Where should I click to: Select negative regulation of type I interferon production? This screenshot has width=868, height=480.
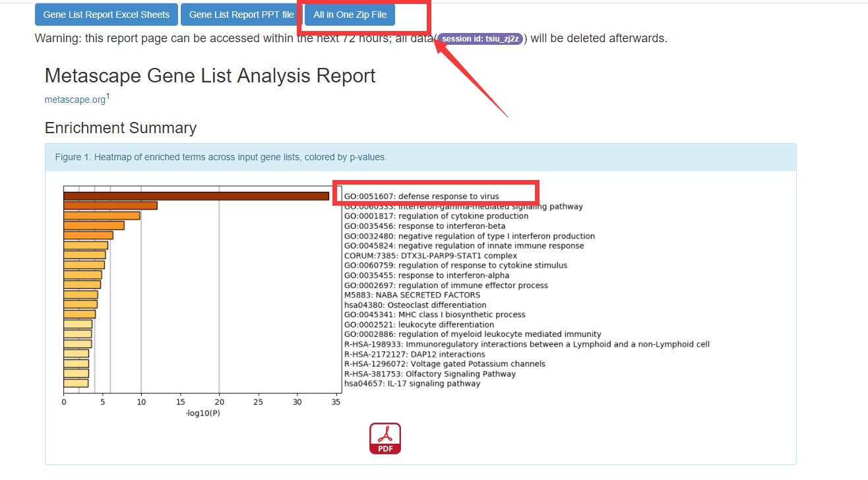[x=470, y=236]
